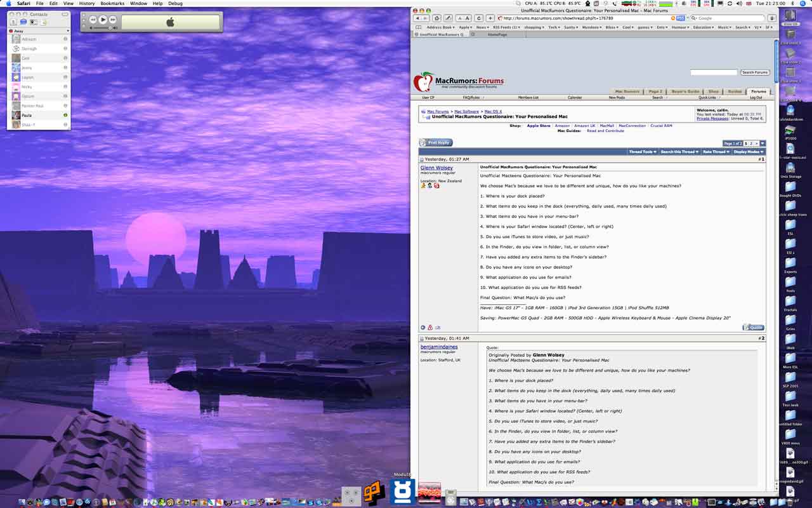Make text bigger with the large A button
Viewport: 812px width, 508px height.
click(x=468, y=18)
